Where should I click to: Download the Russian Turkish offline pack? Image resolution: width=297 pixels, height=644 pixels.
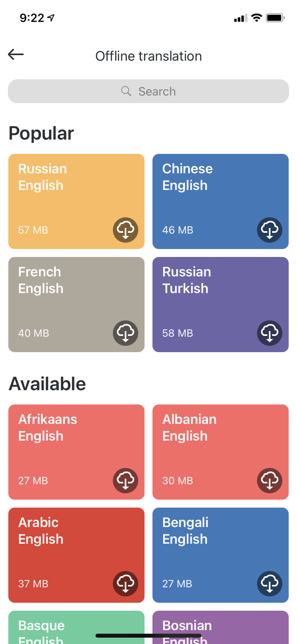pos(270,333)
